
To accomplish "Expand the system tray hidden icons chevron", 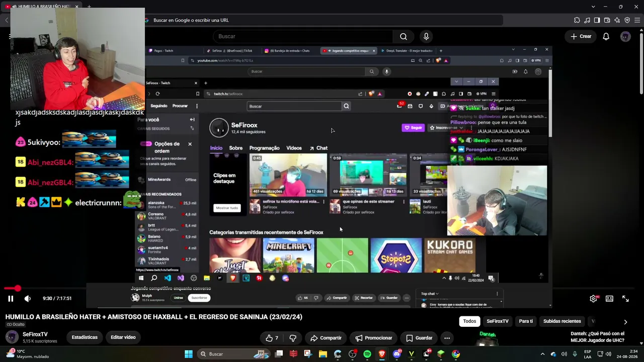I will pos(542,354).
